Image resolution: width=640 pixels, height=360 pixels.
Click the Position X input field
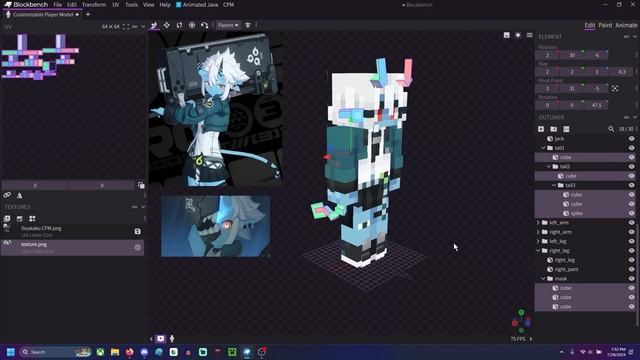(547, 55)
